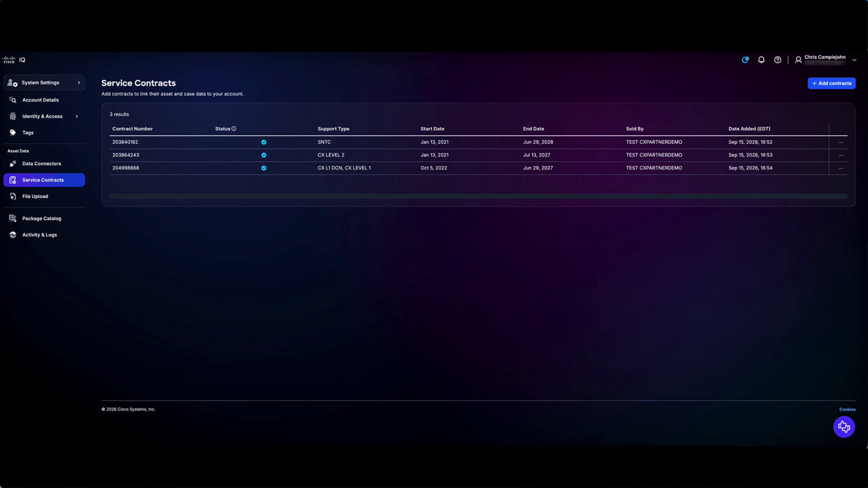Viewport: 868px width, 488px height.
Task: Open Account Details in sidebar
Action: pos(44,100)
